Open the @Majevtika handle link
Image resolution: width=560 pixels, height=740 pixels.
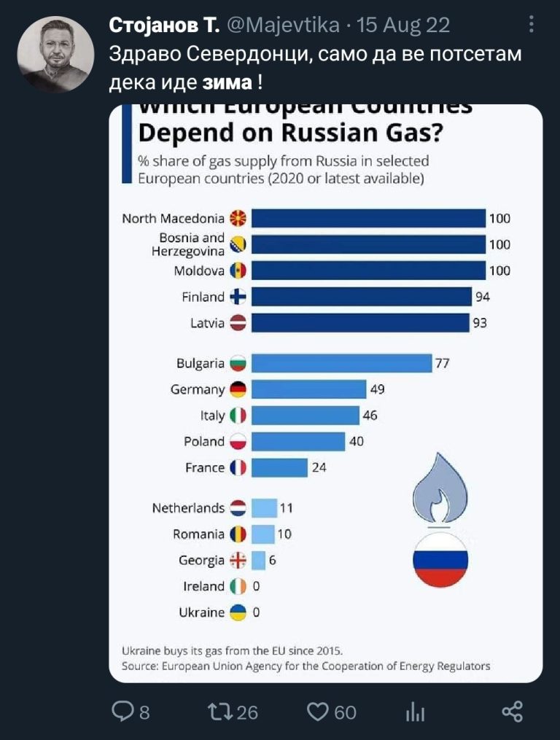(x=283, y=25)
